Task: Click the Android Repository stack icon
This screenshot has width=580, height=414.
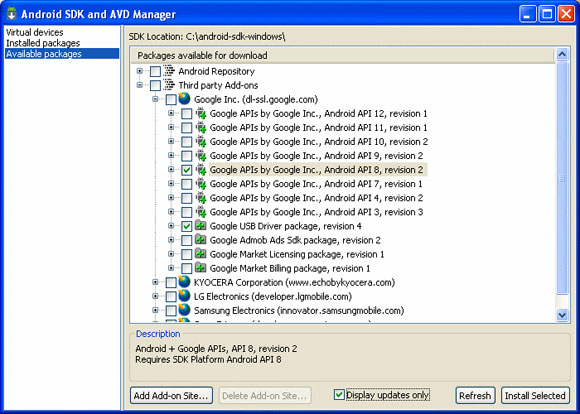Action: (x=169, y=71)
